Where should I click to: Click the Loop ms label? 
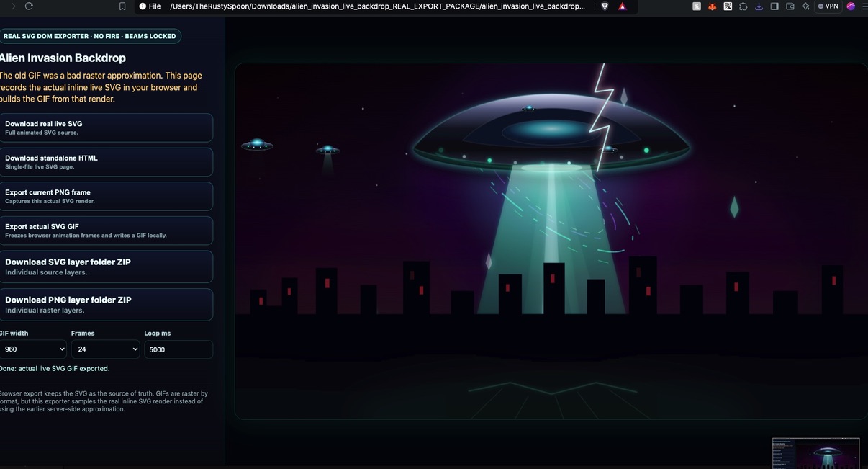[x=158, y=333]
